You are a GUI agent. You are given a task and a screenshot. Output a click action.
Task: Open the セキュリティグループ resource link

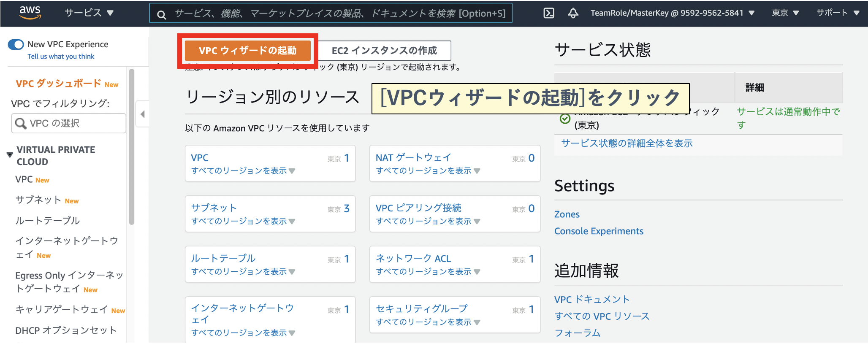[422, 309]
